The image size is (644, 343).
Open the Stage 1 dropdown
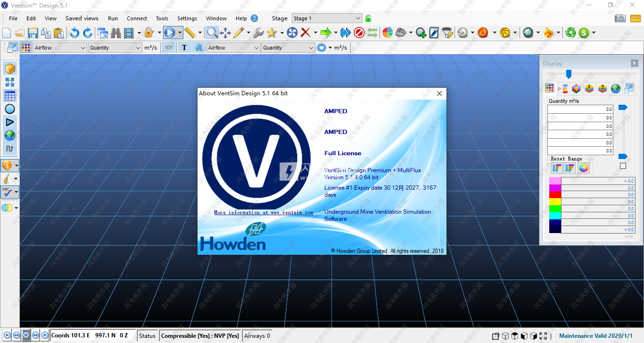point(327,18)
